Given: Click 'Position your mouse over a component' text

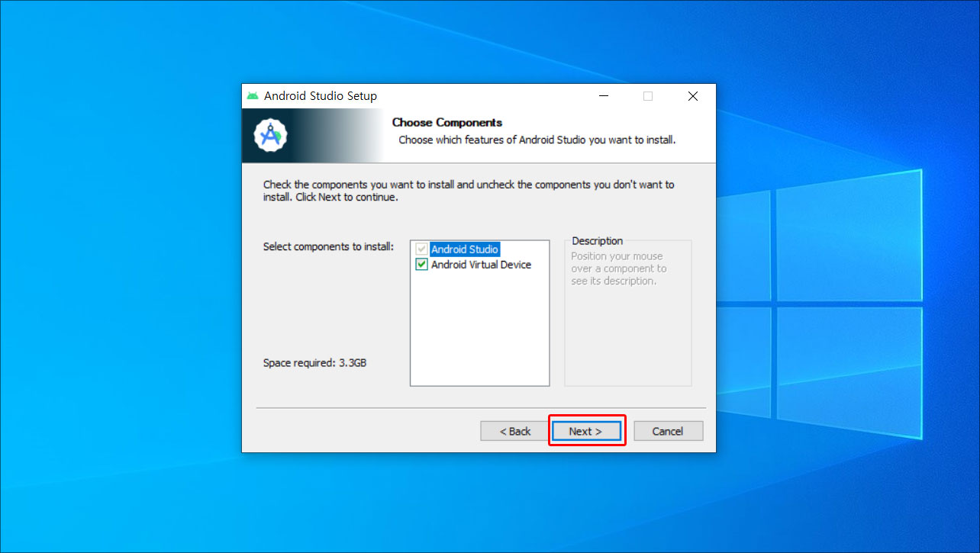Looking at the screenshot, I should point(618,268).
